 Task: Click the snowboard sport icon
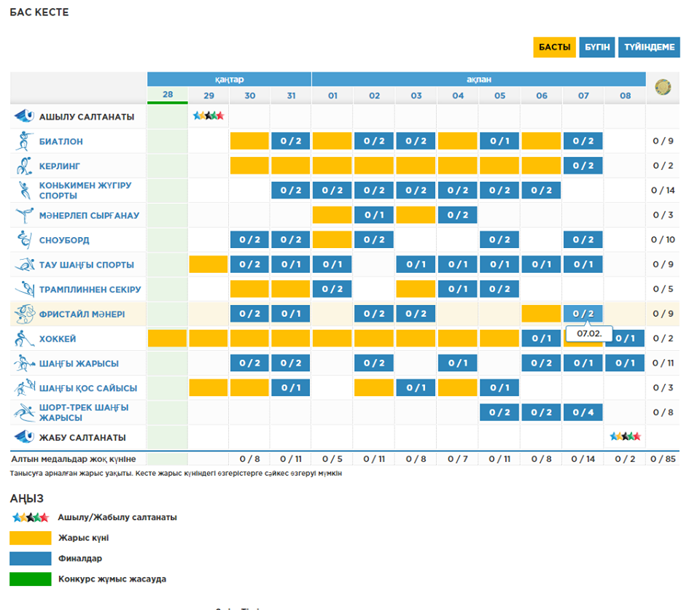[x=24, y=239]
